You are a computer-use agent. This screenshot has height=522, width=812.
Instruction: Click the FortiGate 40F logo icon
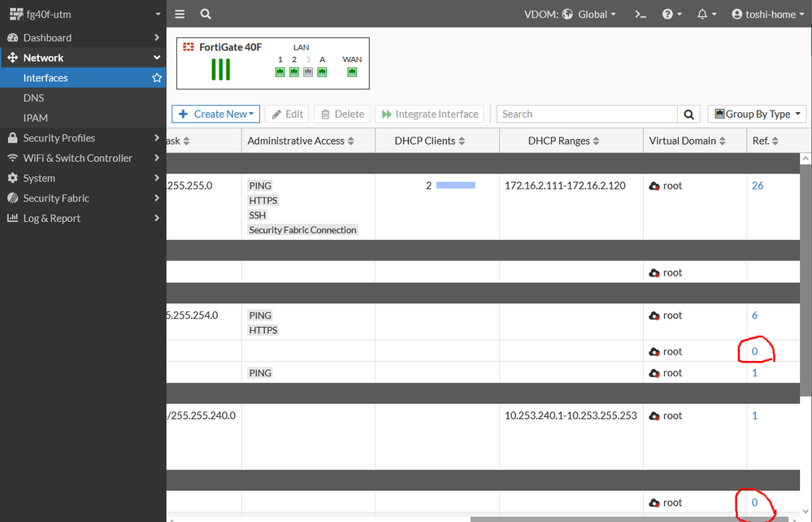(189, 47)
